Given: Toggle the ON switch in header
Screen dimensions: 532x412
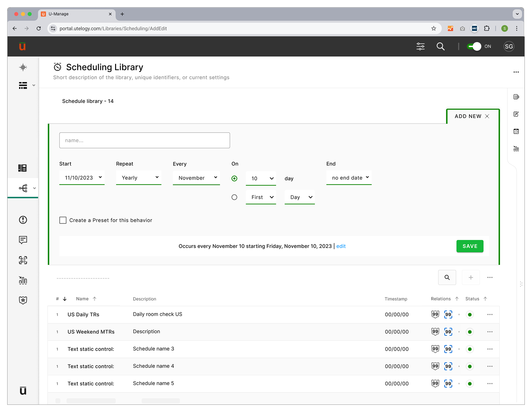Looking at the screenshot, I should (474, 46).
